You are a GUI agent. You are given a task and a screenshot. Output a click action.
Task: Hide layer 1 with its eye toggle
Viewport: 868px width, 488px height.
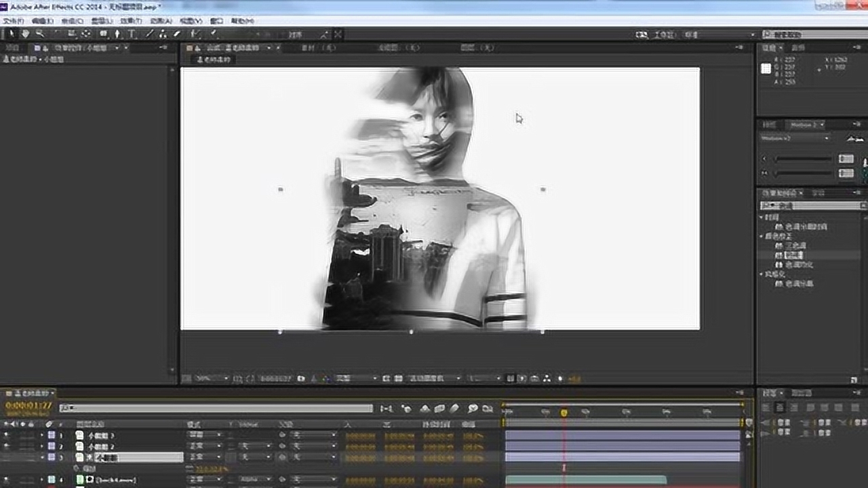click(7, 435)
